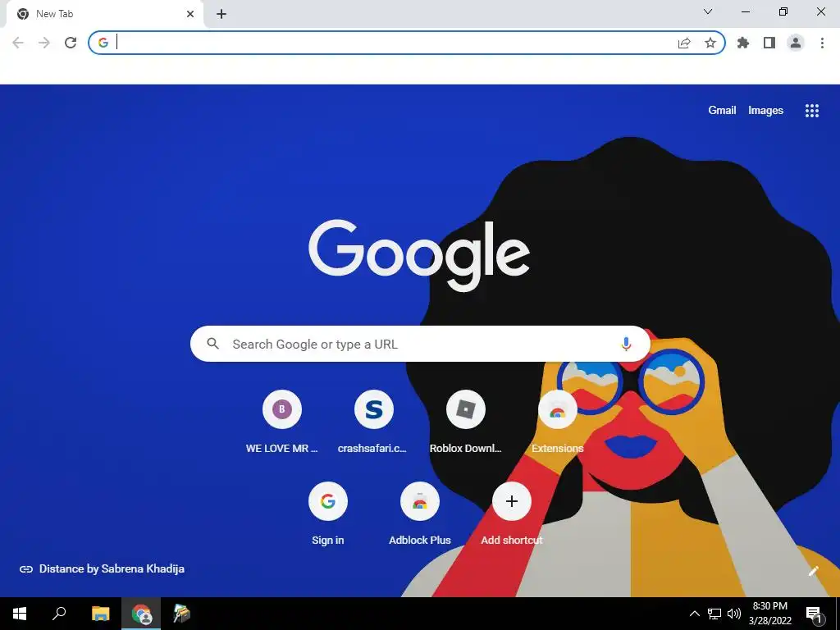
Task: Open the paint-style app on the taskbar
Action: point(181,614)
